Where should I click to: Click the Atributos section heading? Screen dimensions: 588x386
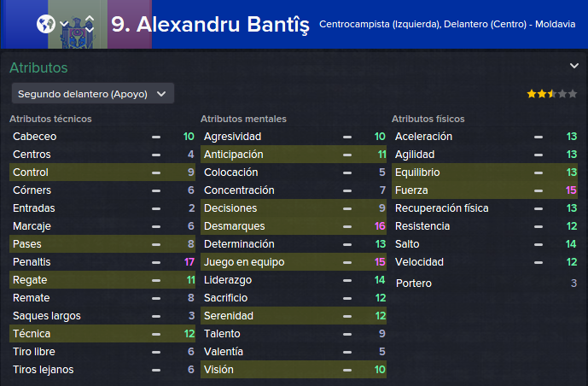click(38, 68)
